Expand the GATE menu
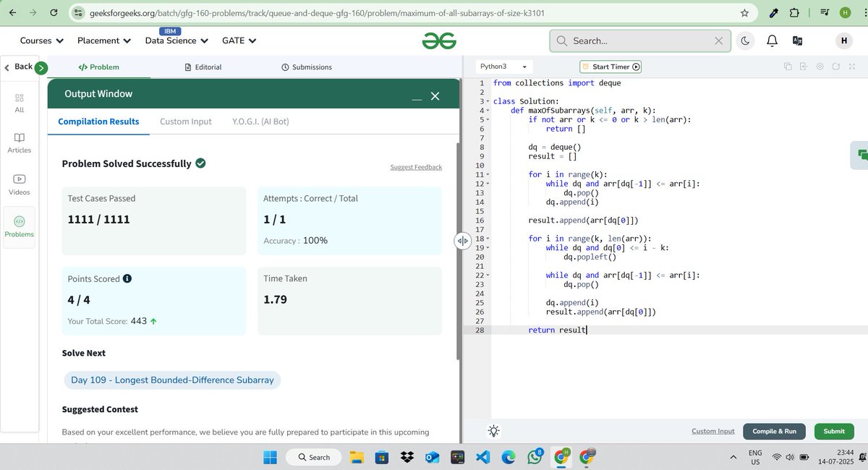The height and width of the screenshot is (470, 868). coord(239,41)
